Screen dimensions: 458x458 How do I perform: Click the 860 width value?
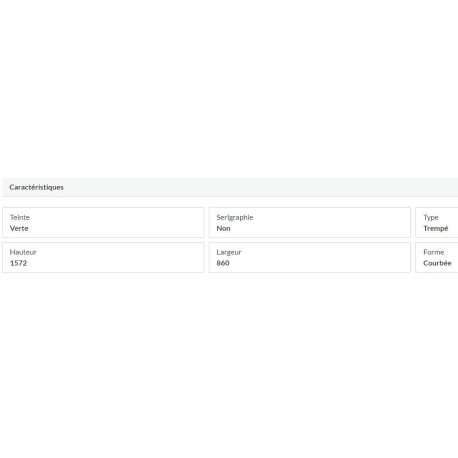click(223, 263)
